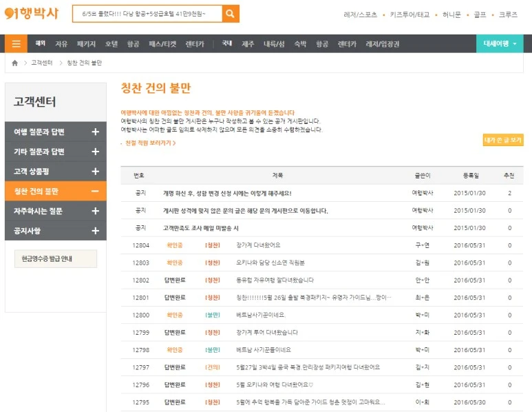This screenshot has height=412, width=532.
Task: Expand 고객 상품평 plus icon
Action: click(x=96, y=171)
